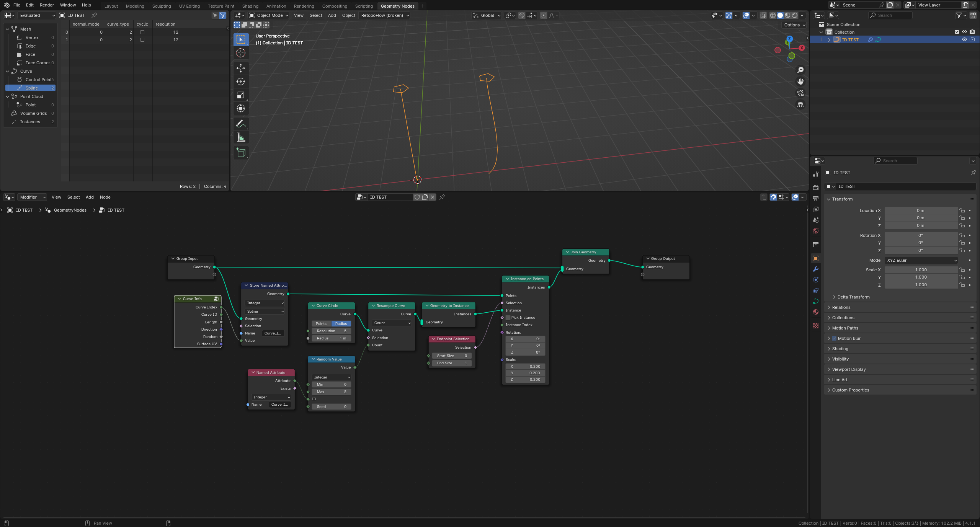Select the Instances row in spreadsheet
This screenshot has width=980, height=527.
pyautogui.click(x=31, y=122)
